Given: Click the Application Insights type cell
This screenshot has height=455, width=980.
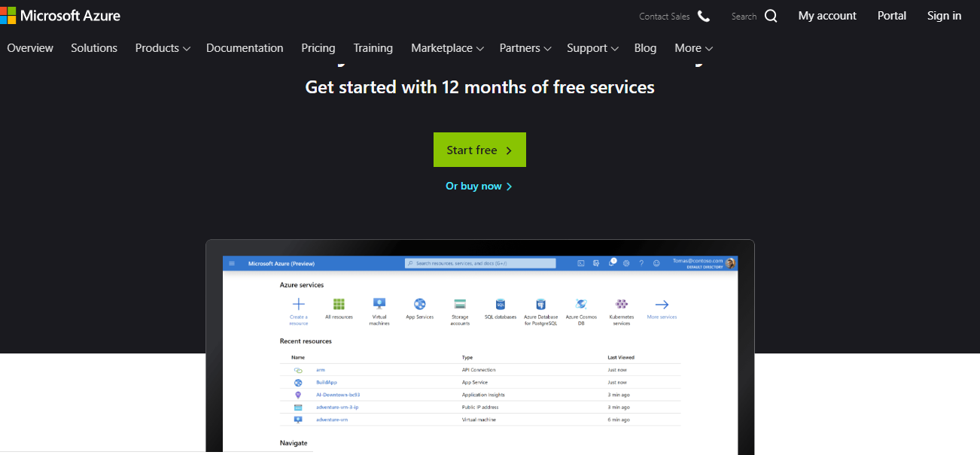Looking at the screenshot, I should (x=482, y=395).
